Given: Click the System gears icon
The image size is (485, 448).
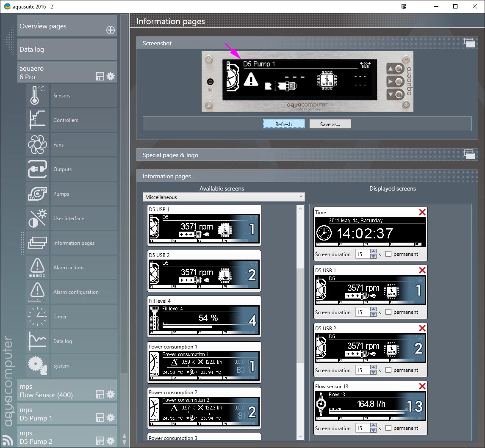Looking at the screenshot, I should coord(38,366).
